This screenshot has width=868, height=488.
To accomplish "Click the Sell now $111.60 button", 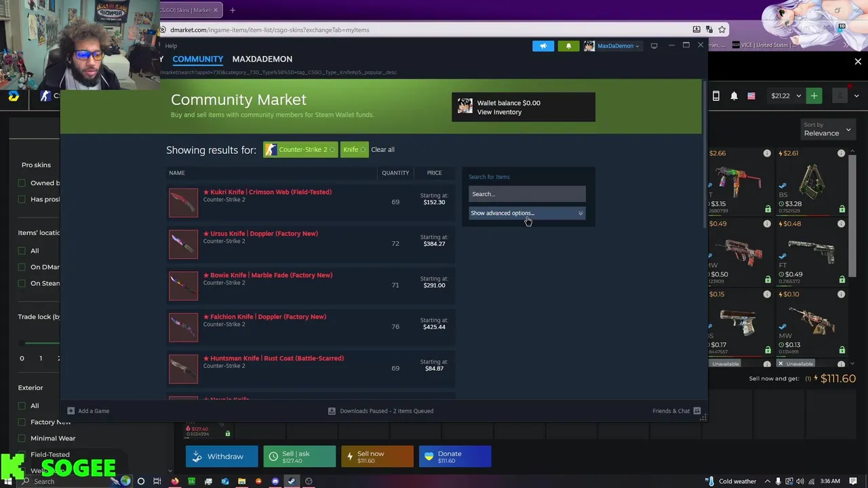I will pyautogui.click(x=377, y=457).
